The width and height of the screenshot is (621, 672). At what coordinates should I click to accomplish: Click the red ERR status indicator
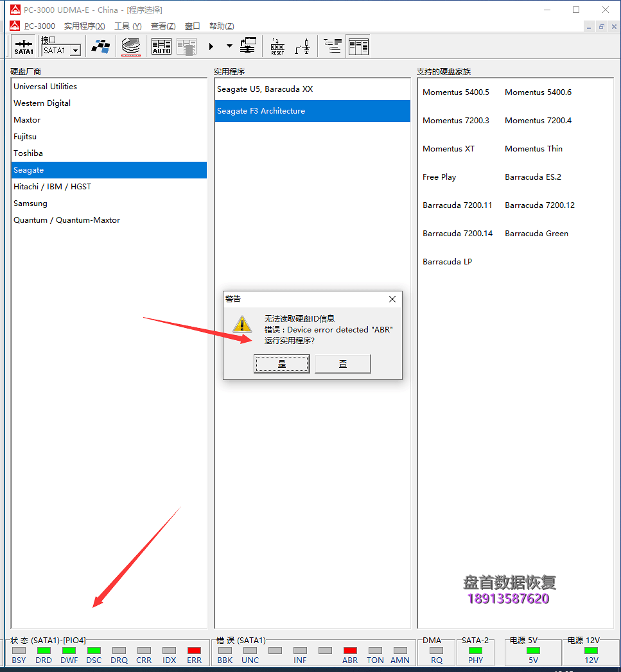coord(194,651)
